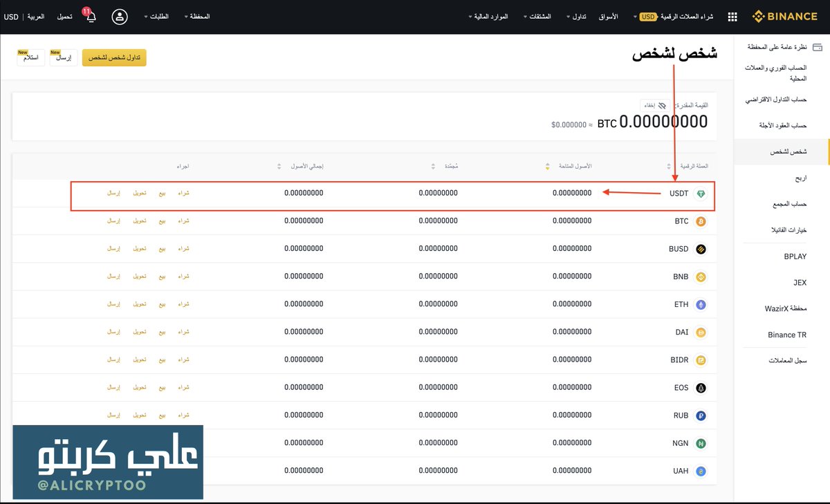Open the user profile icon
Screen dimensions: 830x504
point(120,17)
